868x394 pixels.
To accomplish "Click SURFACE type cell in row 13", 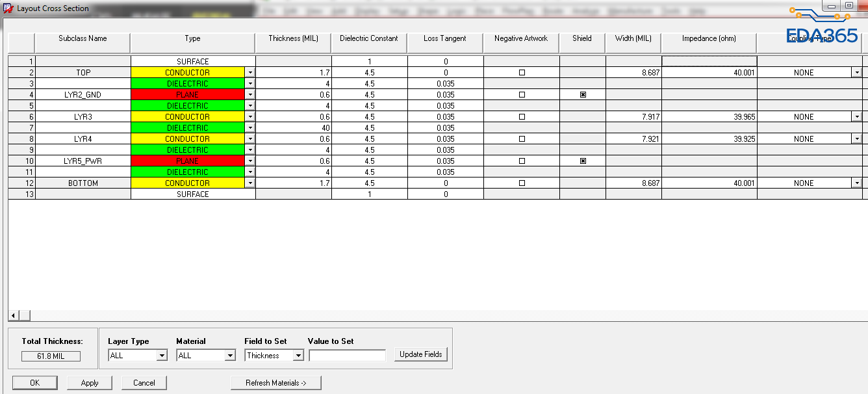I will tap(193, 194).
